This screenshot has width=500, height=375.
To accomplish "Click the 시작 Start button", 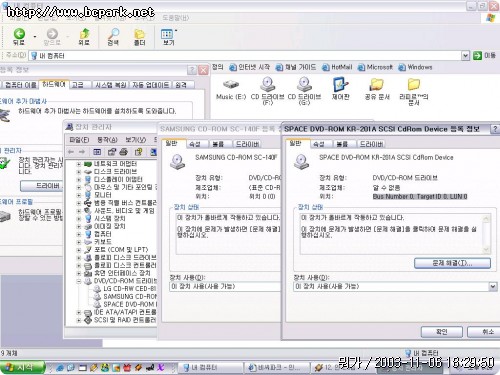I will [23, 367].
